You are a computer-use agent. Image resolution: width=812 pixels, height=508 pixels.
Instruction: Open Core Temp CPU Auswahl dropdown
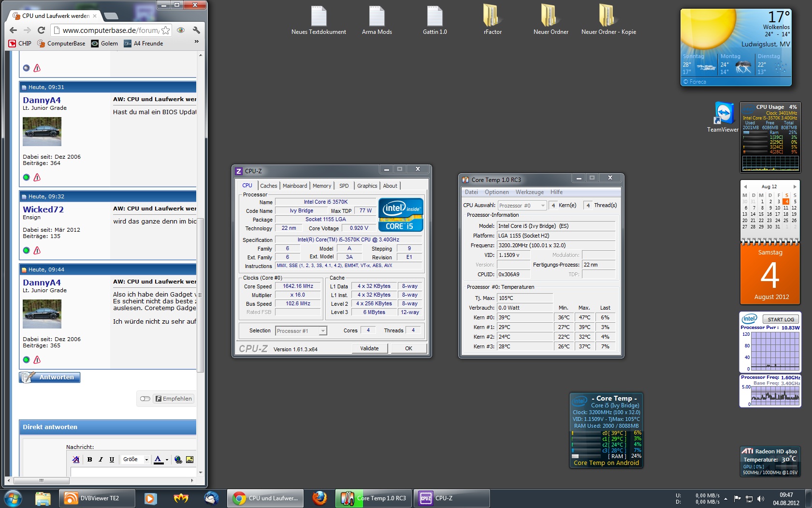522,206
